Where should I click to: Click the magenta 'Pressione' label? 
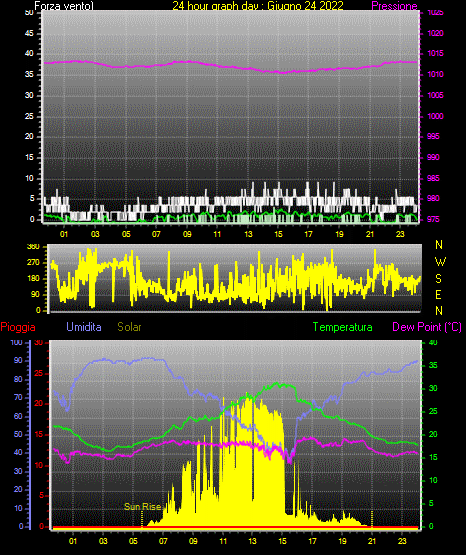394,6
